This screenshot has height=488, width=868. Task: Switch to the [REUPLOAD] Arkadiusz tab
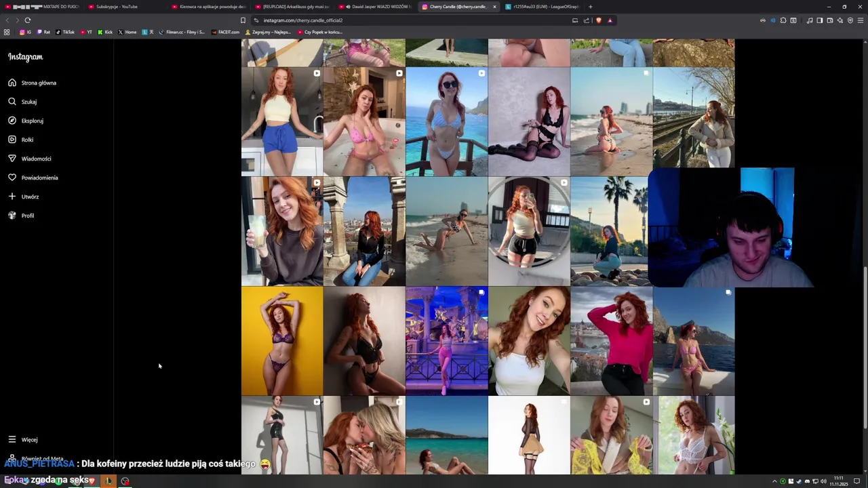[292, 7]
